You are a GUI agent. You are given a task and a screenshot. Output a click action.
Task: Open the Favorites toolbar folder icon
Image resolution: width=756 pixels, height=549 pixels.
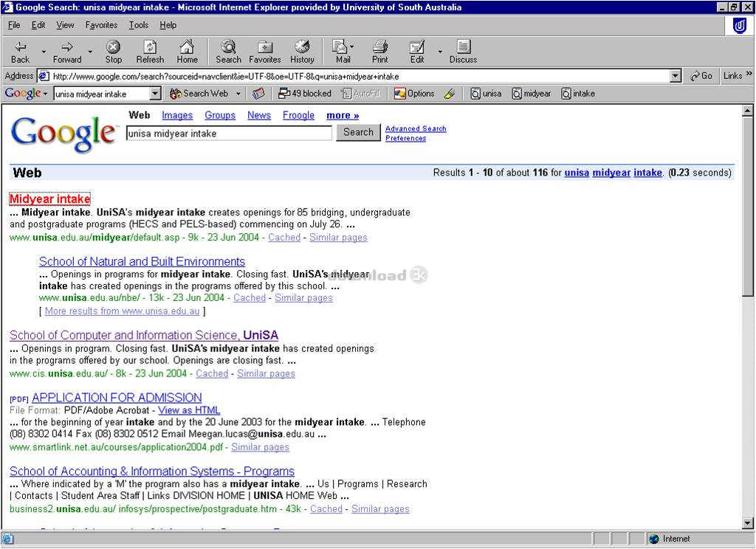265,52
